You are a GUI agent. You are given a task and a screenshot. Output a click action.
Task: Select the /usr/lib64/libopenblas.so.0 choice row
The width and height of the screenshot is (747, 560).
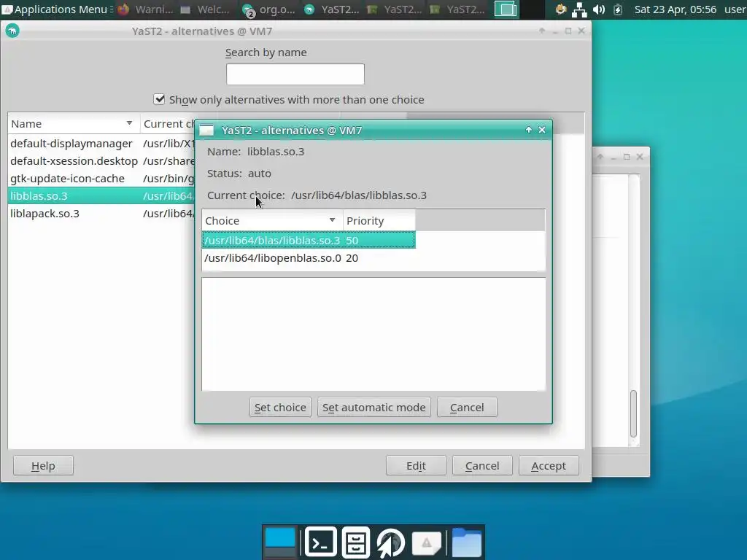tap(309, 257)
